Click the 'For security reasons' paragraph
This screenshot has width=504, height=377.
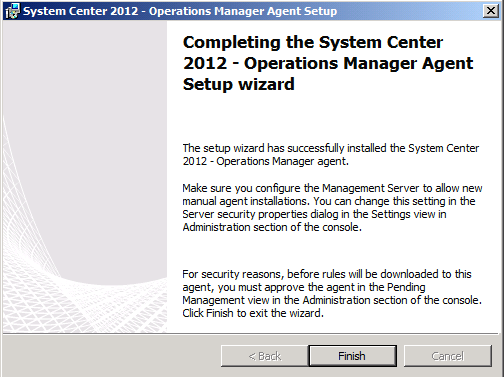(332, 293)
